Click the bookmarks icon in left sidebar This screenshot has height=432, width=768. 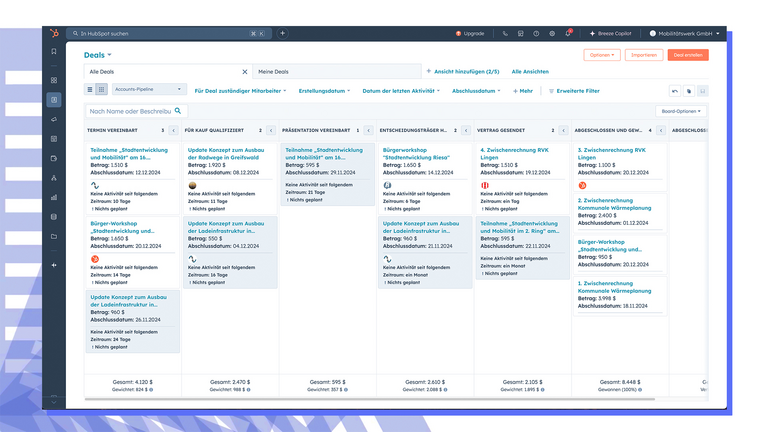click(54, 51)
